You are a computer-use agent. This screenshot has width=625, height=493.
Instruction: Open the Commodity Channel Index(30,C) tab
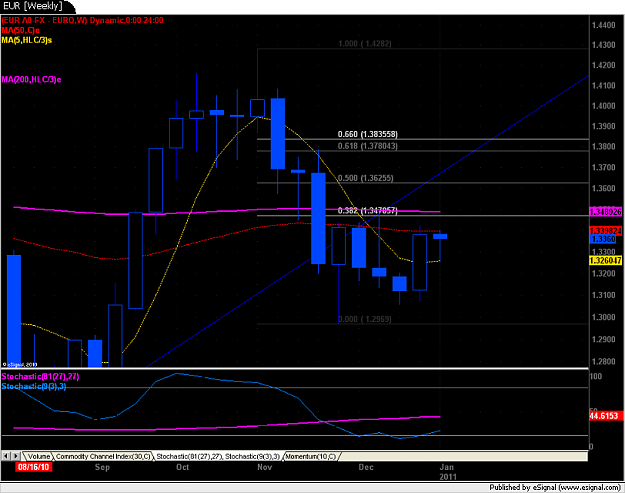coord(103,456)
